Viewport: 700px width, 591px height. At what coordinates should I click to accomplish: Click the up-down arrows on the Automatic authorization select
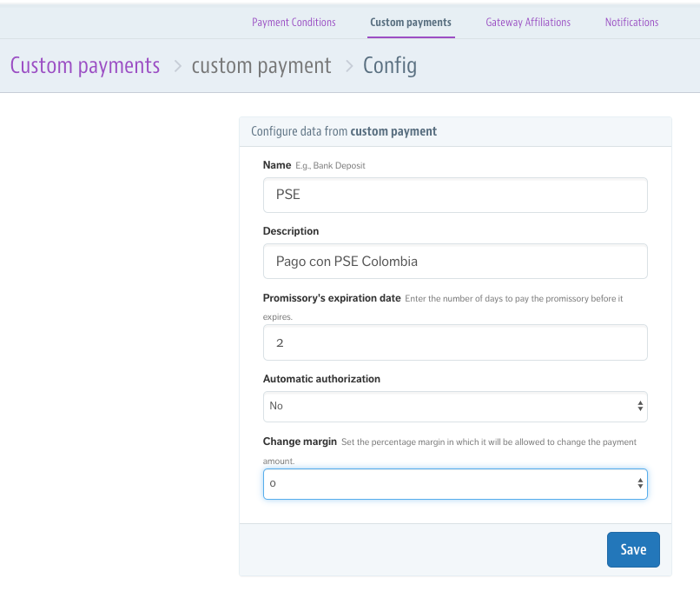[640, 406]
